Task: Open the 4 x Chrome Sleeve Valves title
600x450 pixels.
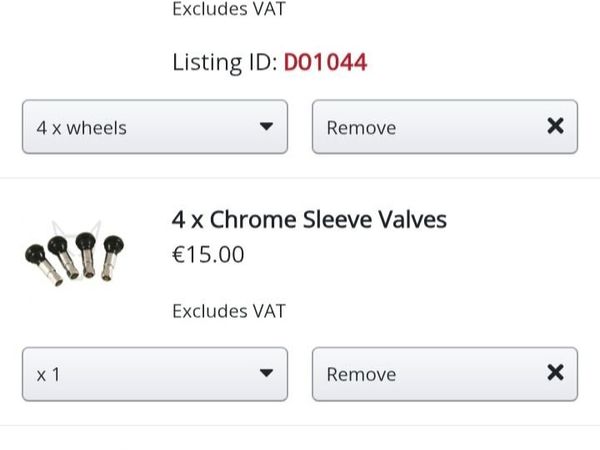Action: (309, 219)
